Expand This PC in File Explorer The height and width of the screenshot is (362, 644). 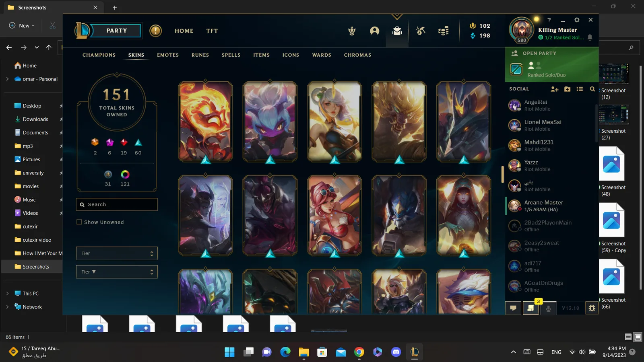point(7,293)
